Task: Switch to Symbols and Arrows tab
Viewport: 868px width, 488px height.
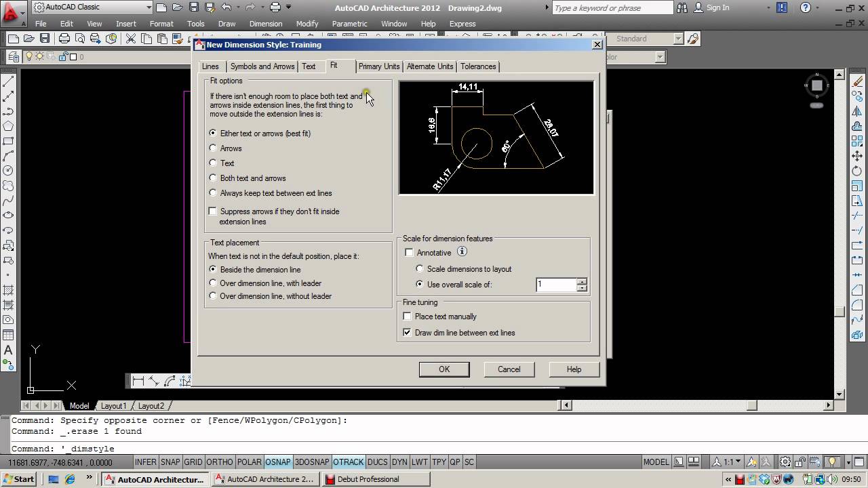Action: click(x=262, y=66)
